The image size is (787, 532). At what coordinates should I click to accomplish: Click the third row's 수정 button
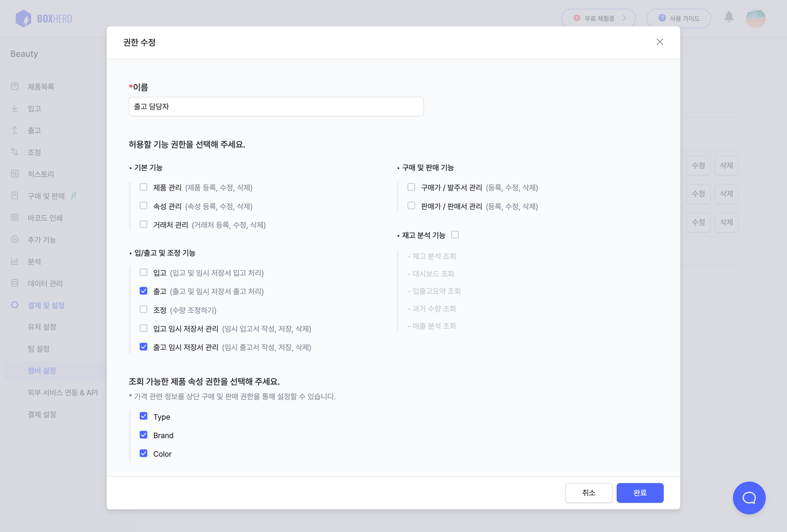[698, 222]
